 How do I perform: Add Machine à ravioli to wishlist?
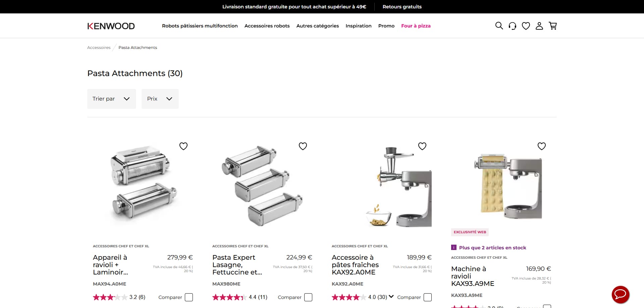point(542,146)
